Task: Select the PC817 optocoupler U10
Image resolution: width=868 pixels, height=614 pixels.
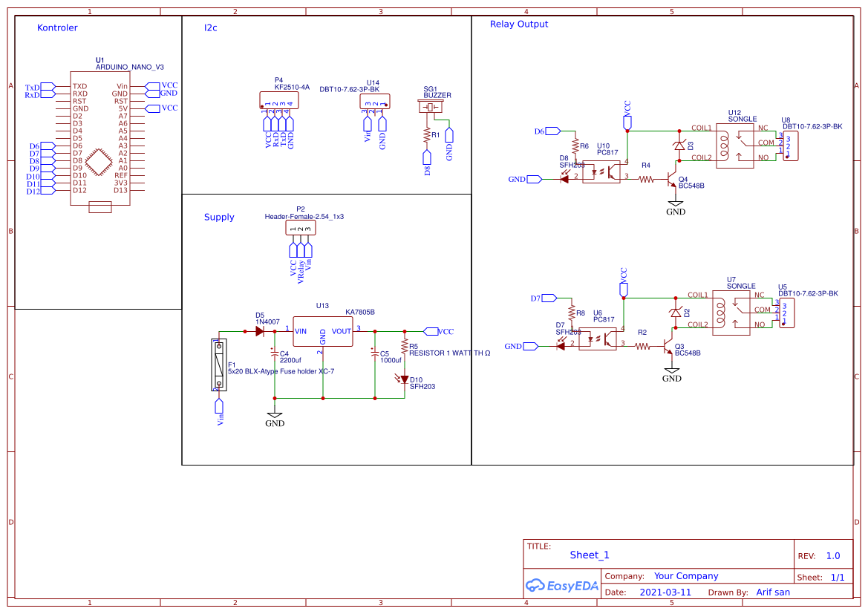Action: 601,172
